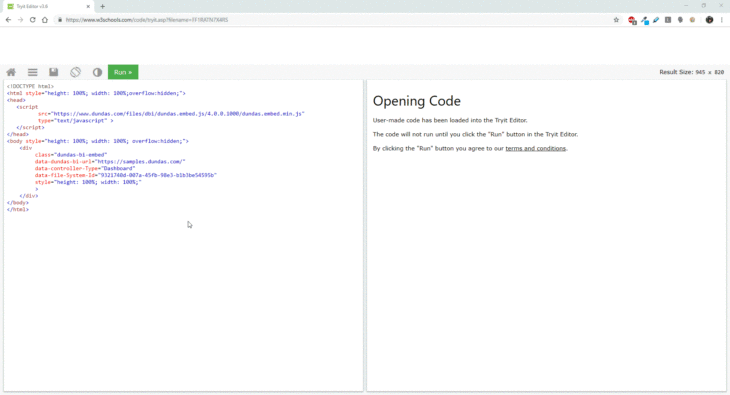
Task: Open the terms and conditions link
Action: [535, 149]
